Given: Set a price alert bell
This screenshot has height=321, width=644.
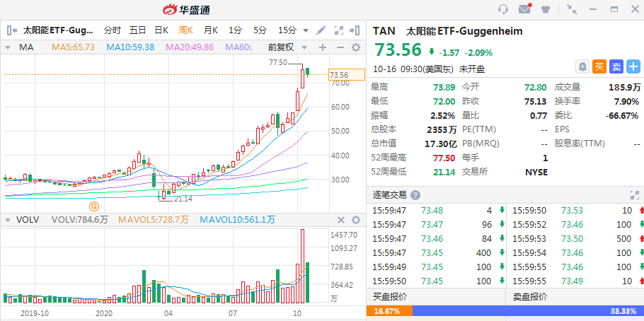Looking at the screenshot, I should (x=582, y=66).
